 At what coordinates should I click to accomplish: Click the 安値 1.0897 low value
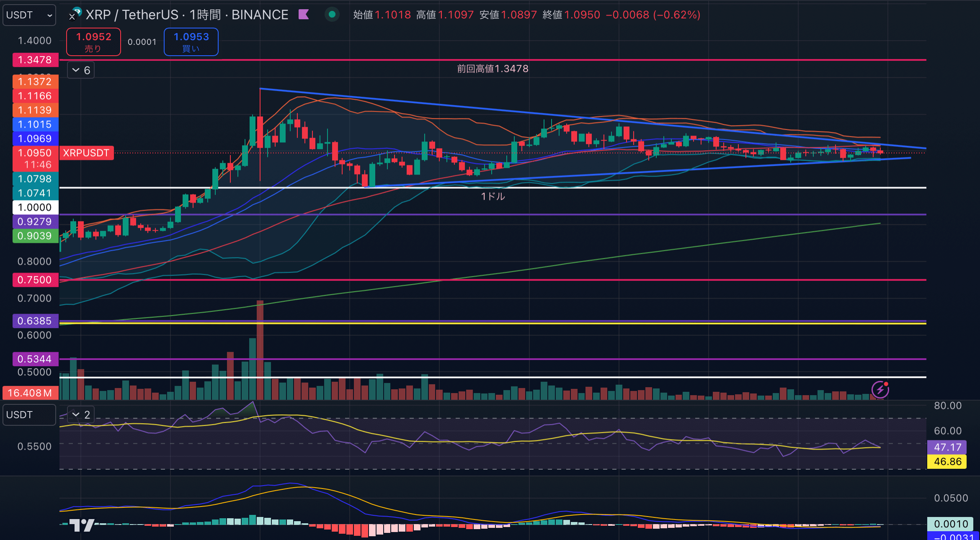[x=508, y=15]
